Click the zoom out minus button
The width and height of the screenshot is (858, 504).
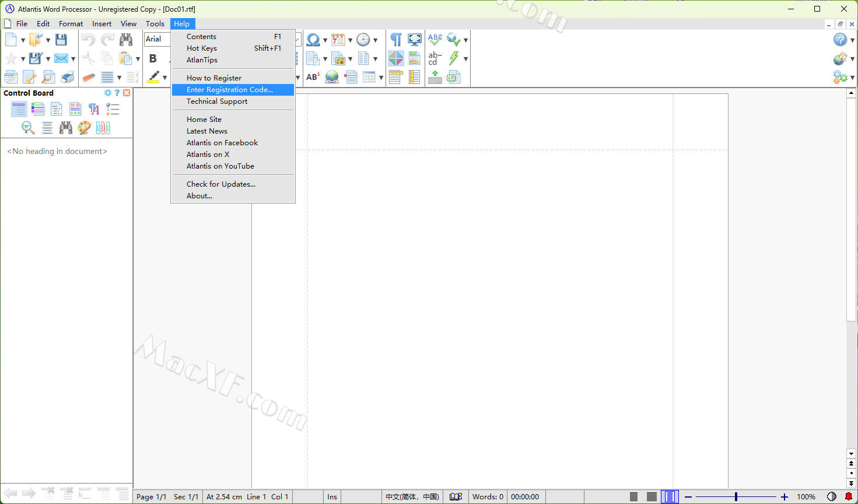pos(688,497)
